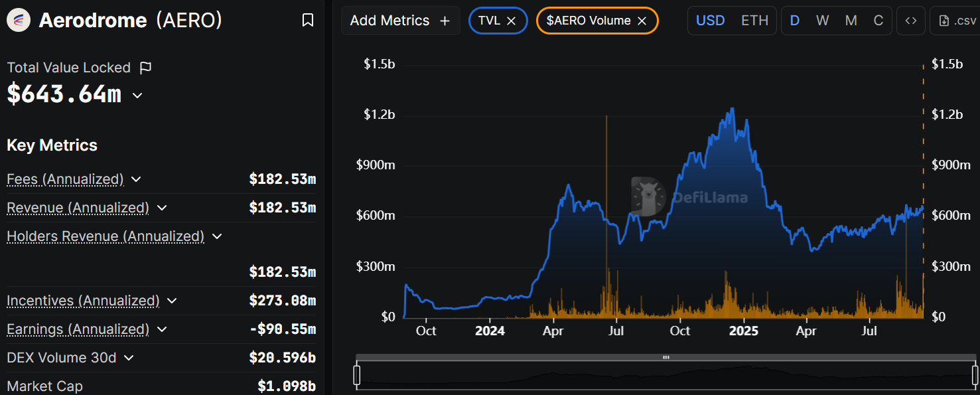Click the TVL chip label
This screenshot has height=395, width=980.
(489, 21)
